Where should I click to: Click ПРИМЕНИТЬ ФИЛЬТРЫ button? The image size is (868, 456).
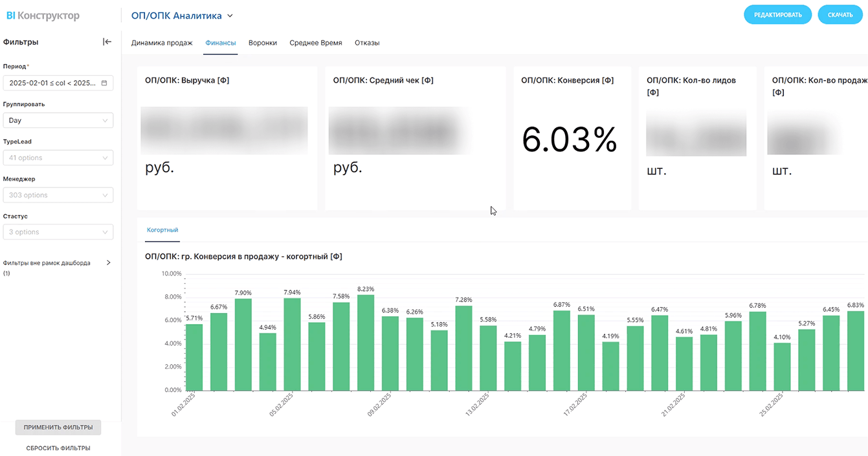[x=58, y=428]
